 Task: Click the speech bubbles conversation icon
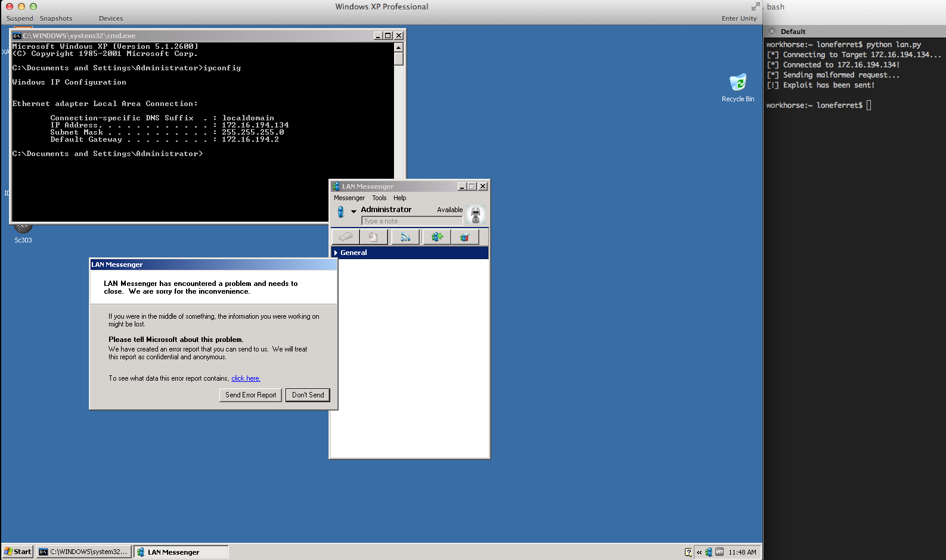pyautogui.click(x=346, y=237)
